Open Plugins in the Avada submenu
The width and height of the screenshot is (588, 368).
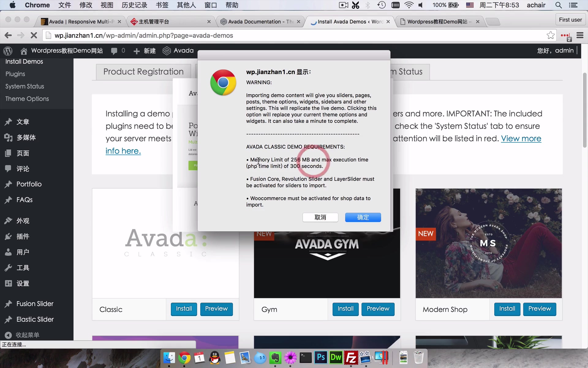[15, 74]
